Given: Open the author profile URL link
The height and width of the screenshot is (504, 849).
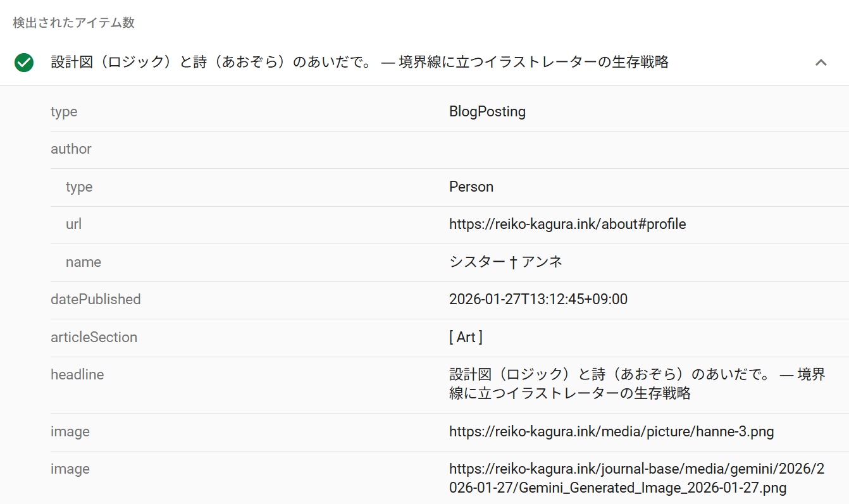Looking at the screenshot, I should coord(567,224).
